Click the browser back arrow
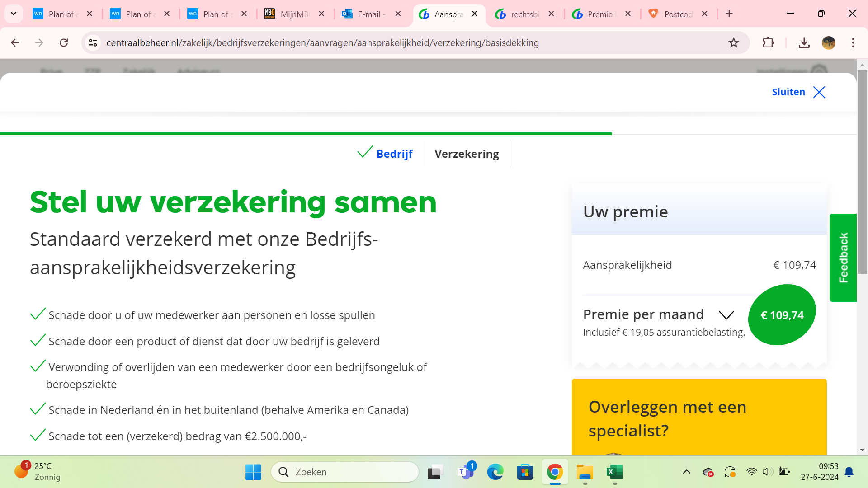The width and height of the screenshot is (868, 488). pyautogui.click(x=15, y=43)
